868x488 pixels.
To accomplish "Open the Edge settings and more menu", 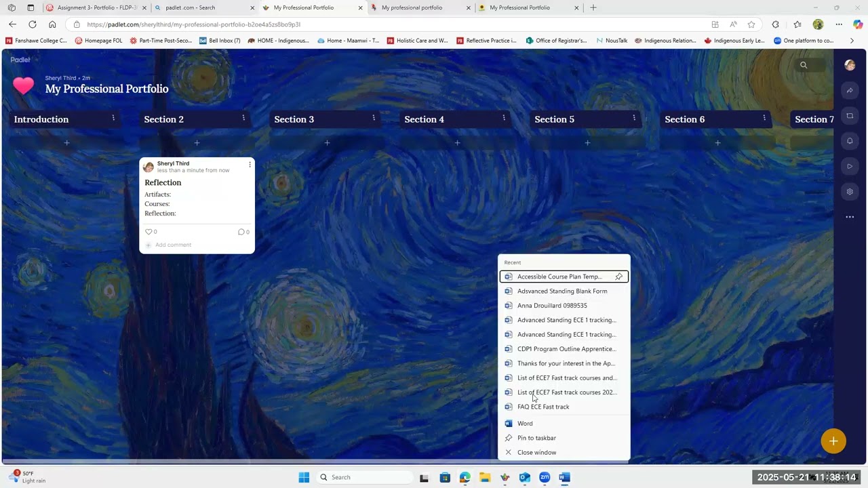I will coord(839,24).
